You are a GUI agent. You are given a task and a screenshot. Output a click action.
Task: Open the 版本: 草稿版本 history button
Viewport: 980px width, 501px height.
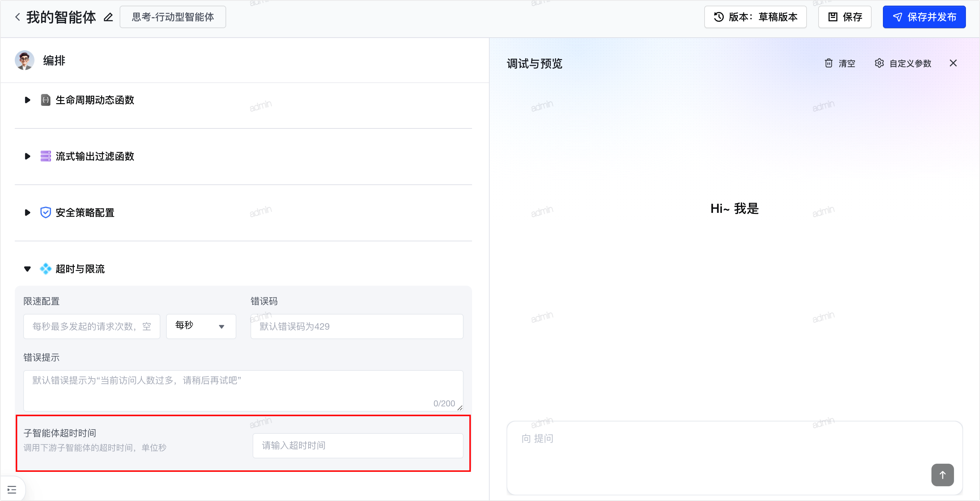coord(755,17)
